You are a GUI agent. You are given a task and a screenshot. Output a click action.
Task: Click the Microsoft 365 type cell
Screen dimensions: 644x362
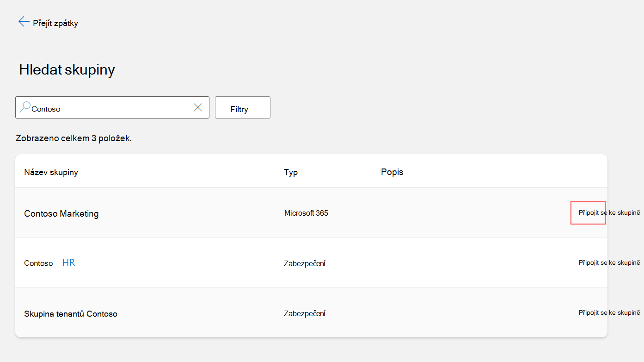pyautogui.click(x=306, y=213)
